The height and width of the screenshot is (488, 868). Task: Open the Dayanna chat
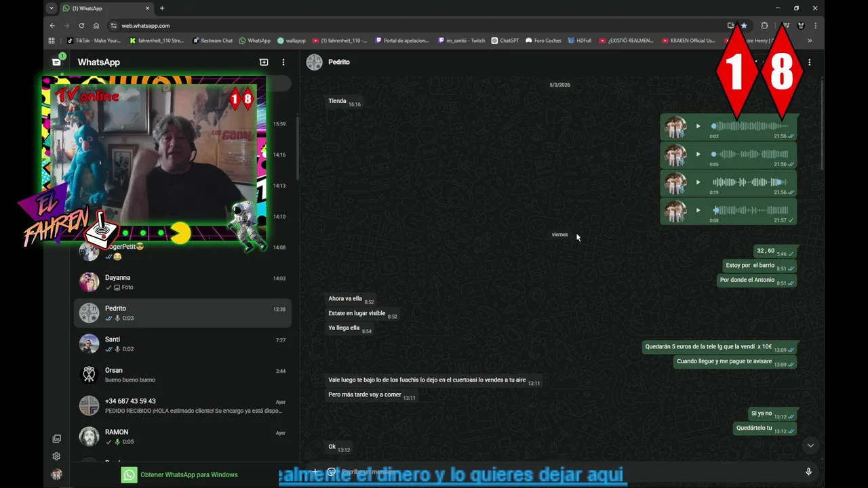182,282
